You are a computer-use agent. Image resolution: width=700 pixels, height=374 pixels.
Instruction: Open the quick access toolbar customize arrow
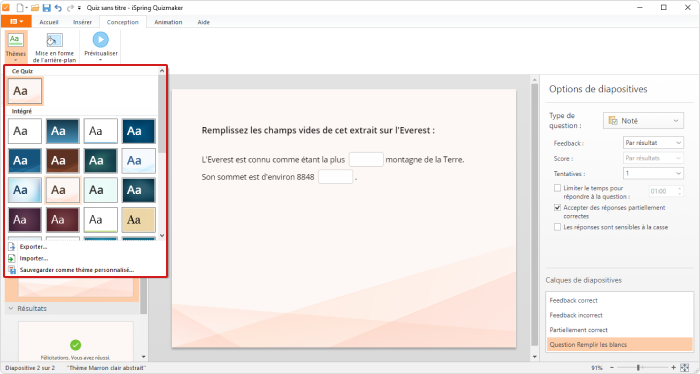pyautogui.click(x=79, y=8)
